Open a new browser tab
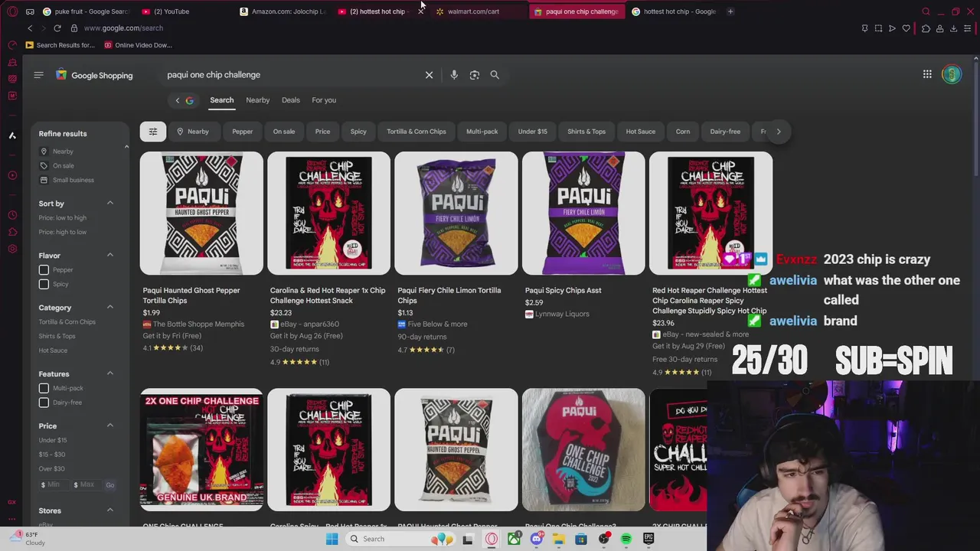This screenshot has width=980, height=551. (730, 11)
